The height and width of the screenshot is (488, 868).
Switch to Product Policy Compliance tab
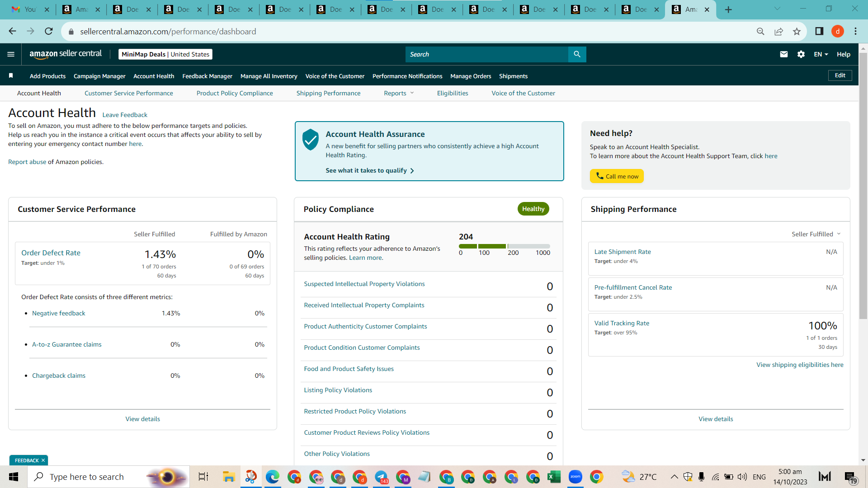pos(235,93)
